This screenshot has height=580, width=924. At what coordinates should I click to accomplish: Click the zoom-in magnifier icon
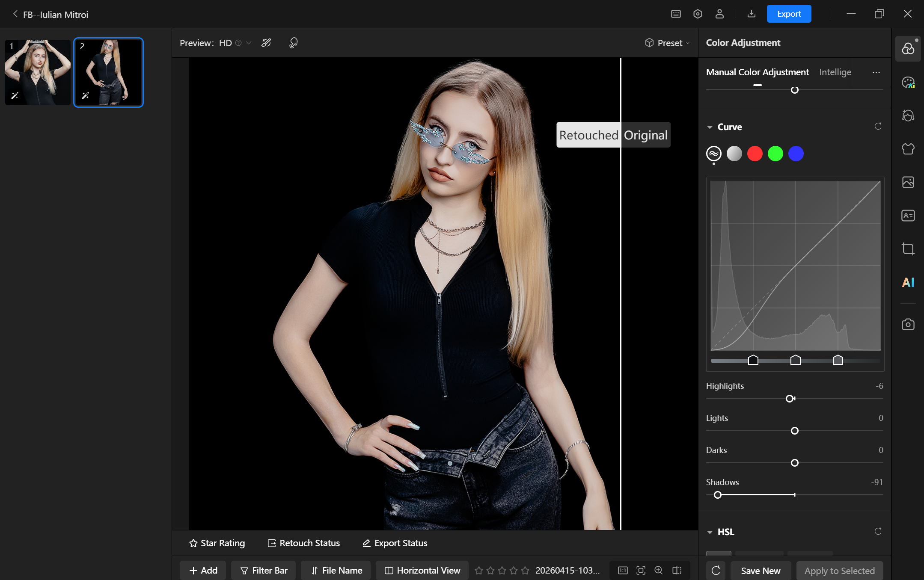(659, 570)
